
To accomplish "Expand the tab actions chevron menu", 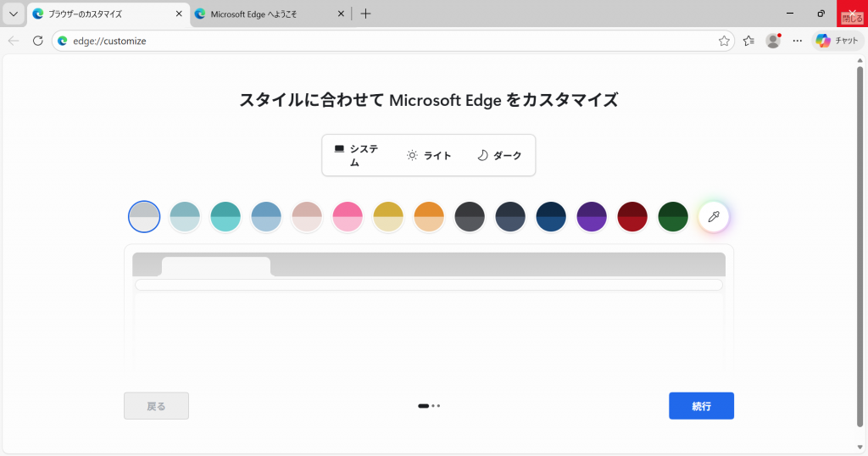I will [13, 14].
